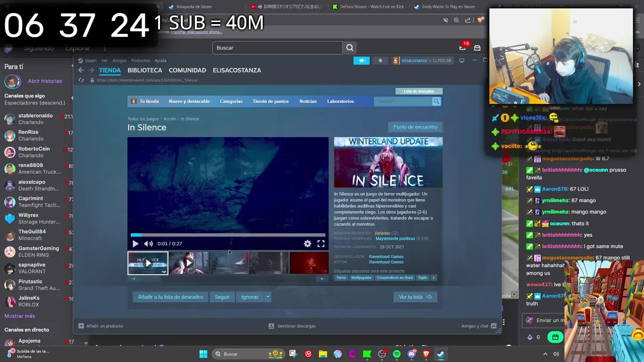644x362 pixels.
Task: Expand the dropdown arrow next to Ignorar
Action: 268,297
